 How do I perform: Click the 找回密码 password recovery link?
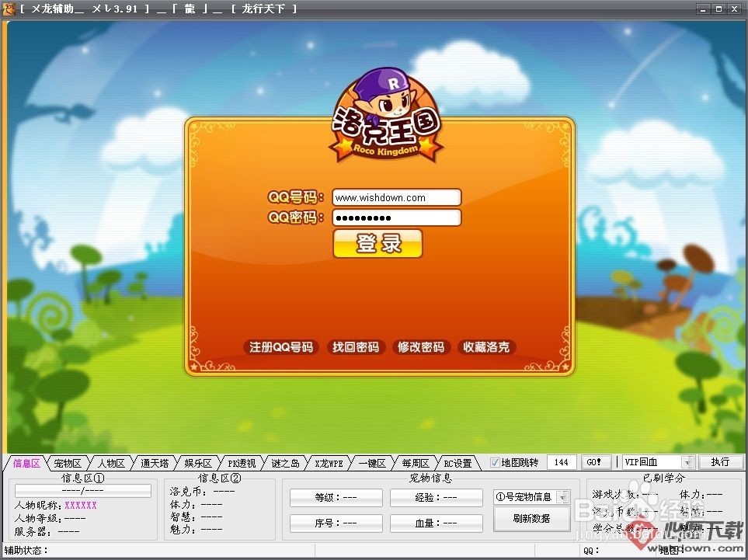coord(356,347)
